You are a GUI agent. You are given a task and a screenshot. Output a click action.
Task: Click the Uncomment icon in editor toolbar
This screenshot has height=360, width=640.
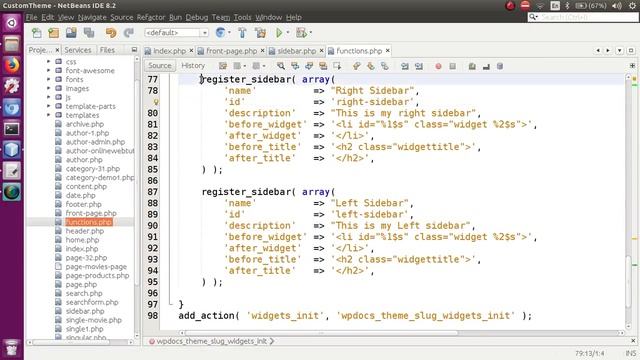(486, 66)
